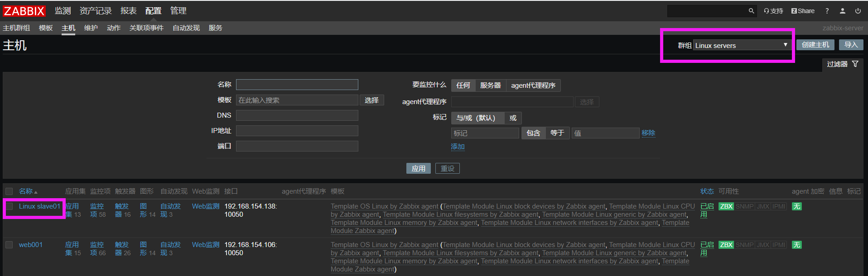This screenshot has height=276, width=868.
Task: Select 或 tag mode
Action: click(x=513, y=118)
